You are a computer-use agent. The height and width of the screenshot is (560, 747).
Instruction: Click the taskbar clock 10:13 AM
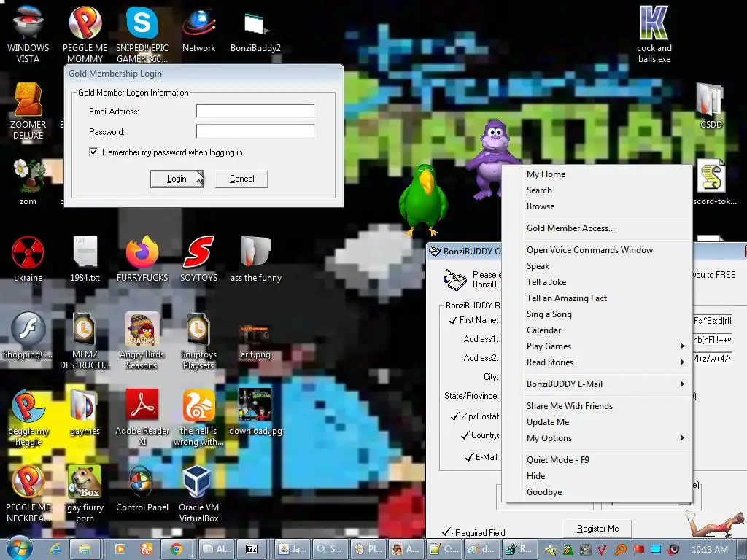709,550
